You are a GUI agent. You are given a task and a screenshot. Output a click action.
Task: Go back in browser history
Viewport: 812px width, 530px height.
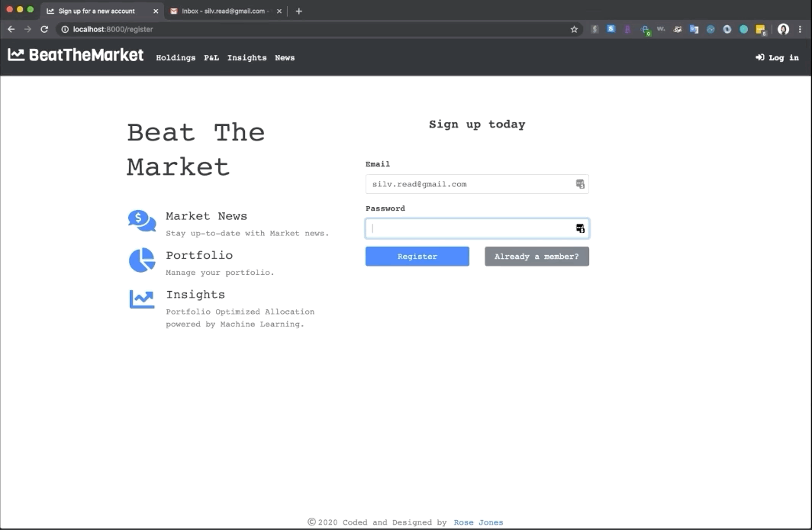click(x=11, y=30)
